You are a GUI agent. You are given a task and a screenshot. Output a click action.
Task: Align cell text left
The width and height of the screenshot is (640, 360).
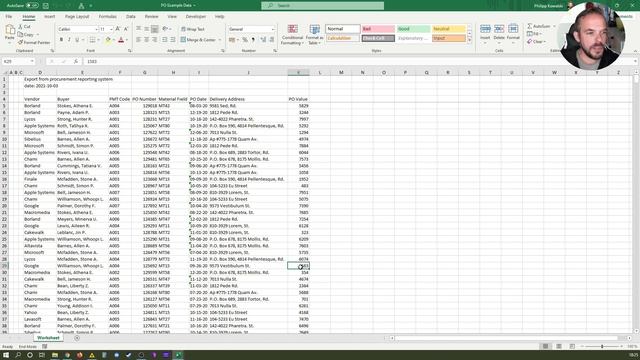tap(139, 40)
